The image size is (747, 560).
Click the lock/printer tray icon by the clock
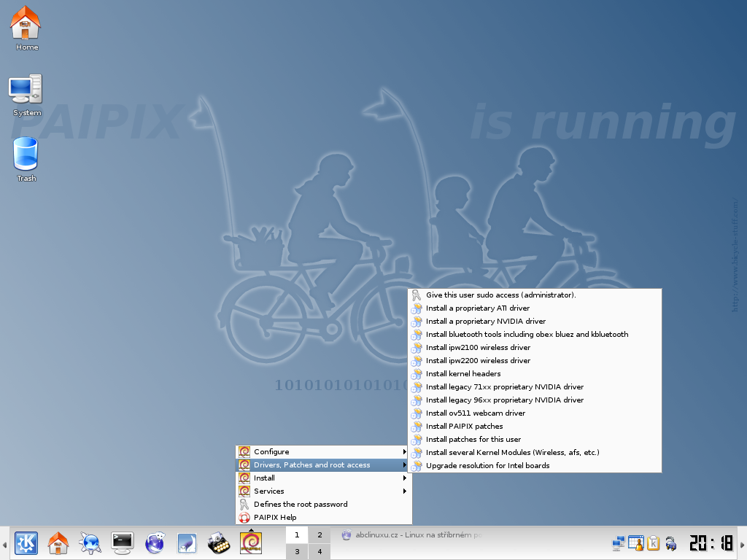point(671,542)
